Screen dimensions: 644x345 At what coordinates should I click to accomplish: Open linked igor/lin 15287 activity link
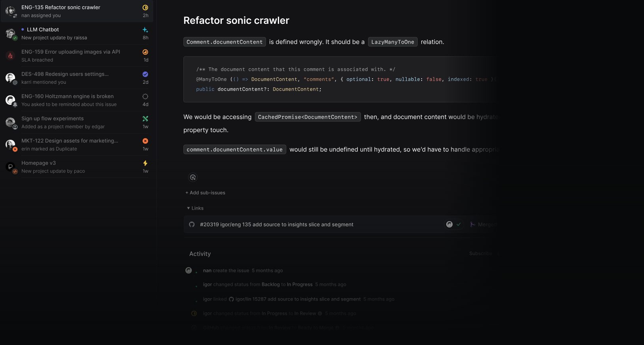click(x=298, y=299)
